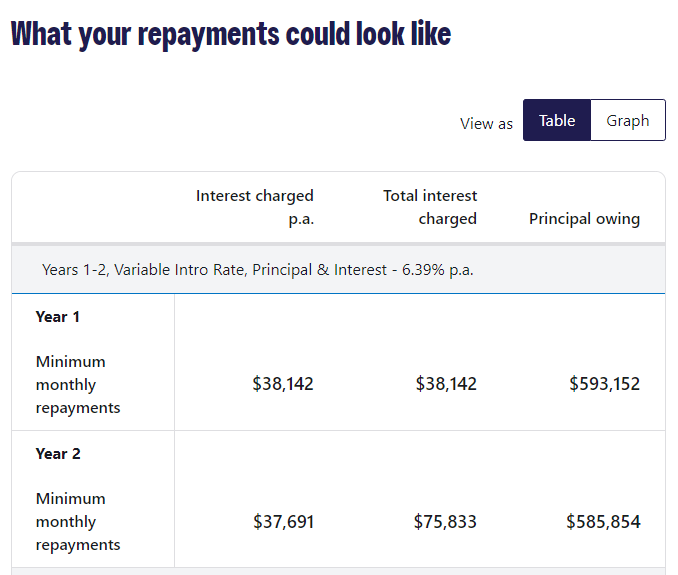Click the $585,854 principal owing value

(603, 521)
